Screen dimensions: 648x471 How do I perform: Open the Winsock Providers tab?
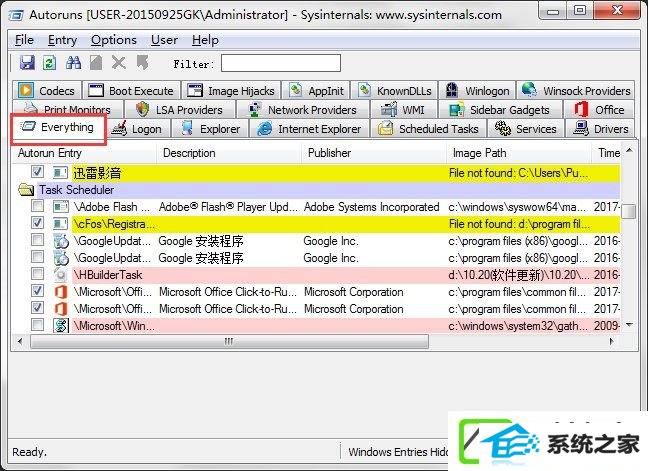point(576,90)
